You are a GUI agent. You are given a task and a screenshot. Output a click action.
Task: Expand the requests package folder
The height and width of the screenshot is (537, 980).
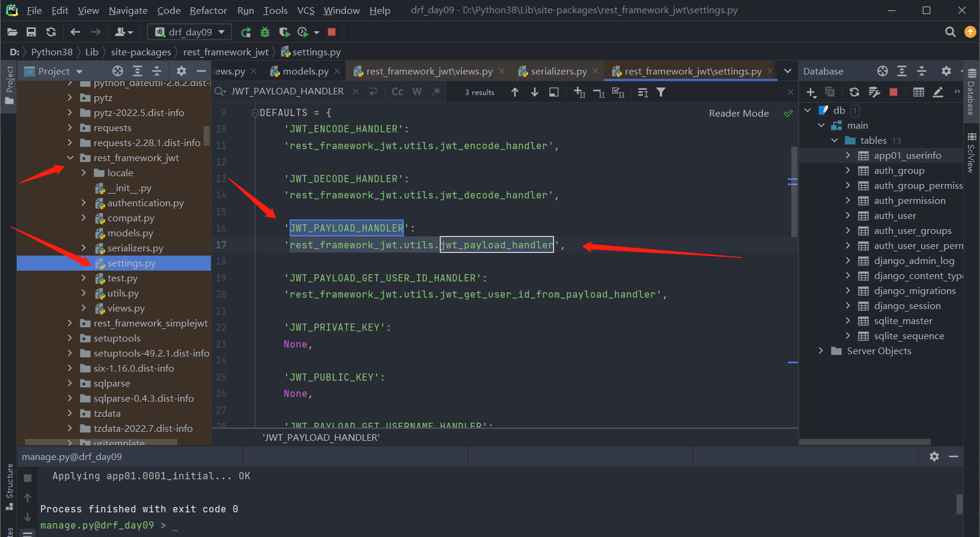(x=70, y=128)
